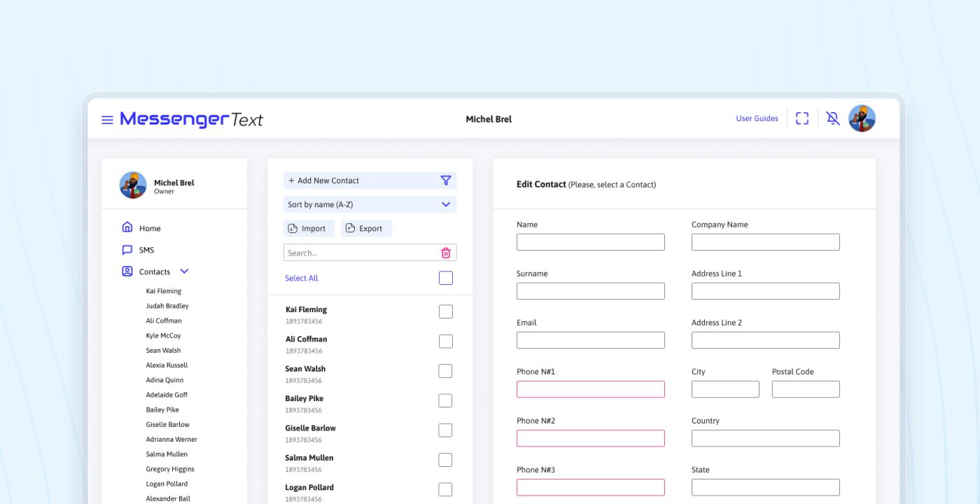This screenshot has height=504, width=980.
Task: Check the Select All checkbox
Action: tap(446, 278)
